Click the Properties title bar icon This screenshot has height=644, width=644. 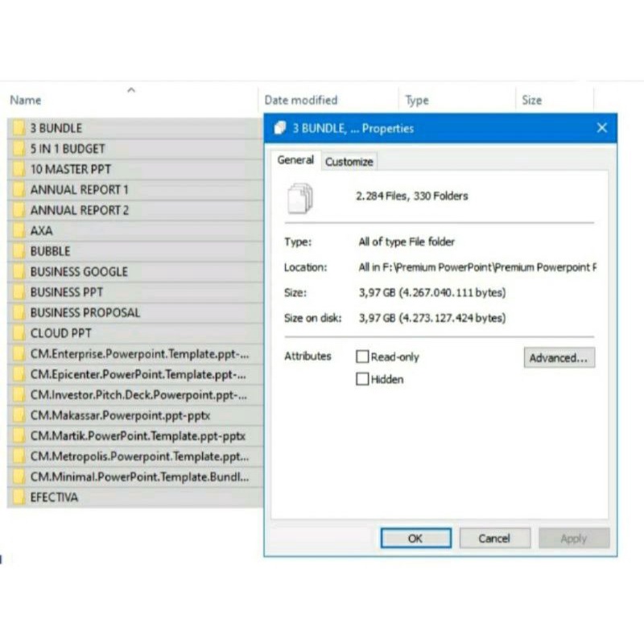click(279, 128)
